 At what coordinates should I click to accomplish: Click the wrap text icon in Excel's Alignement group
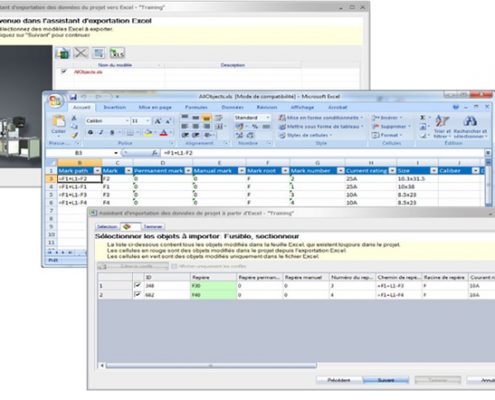[218, 118]
